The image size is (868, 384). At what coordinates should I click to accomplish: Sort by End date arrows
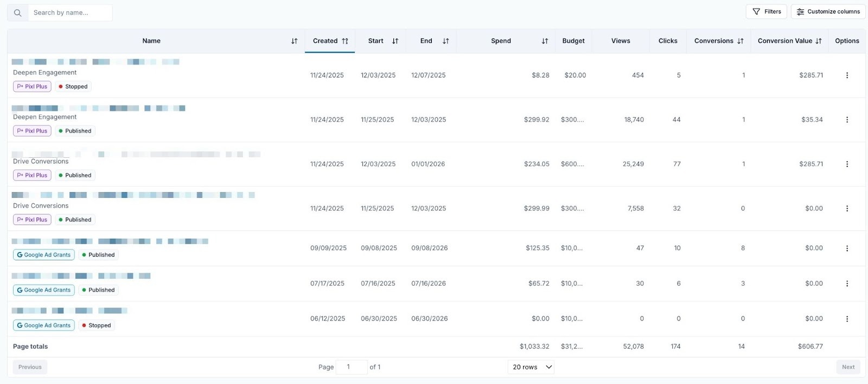pyautogui.click(x=445, y=41)
